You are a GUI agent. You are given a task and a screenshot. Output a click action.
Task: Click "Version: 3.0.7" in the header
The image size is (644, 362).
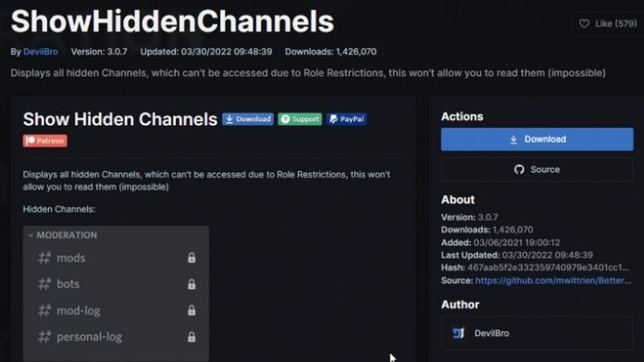coord(99,52)
